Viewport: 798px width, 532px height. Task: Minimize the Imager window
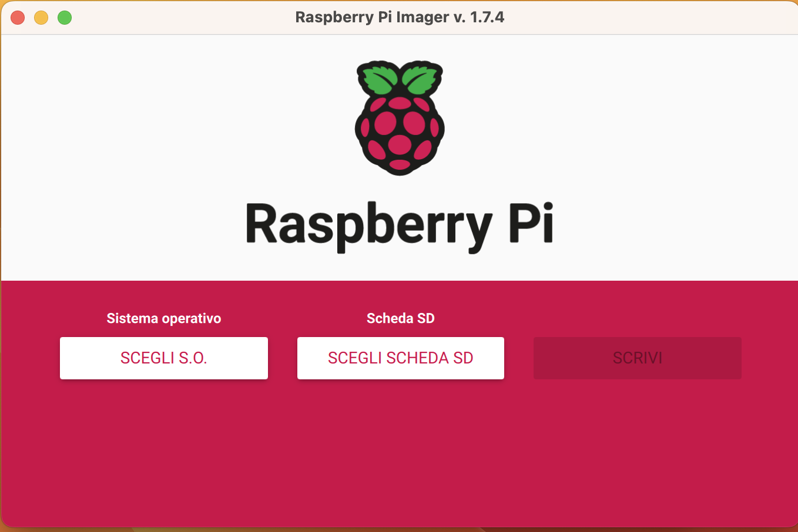(x=41, y=18)
